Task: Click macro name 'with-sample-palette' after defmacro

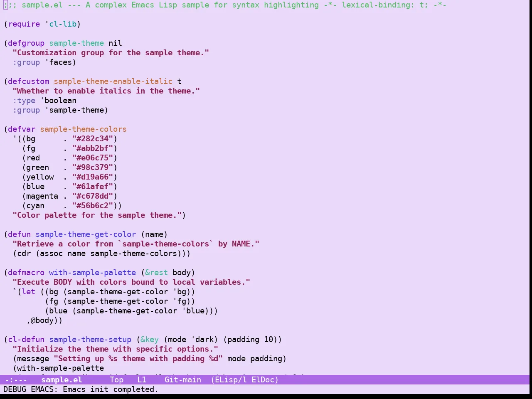Action: [x=92, y=273]
